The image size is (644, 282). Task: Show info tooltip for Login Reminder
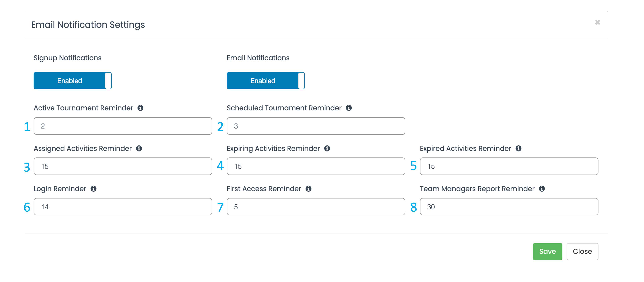point(93,189)
